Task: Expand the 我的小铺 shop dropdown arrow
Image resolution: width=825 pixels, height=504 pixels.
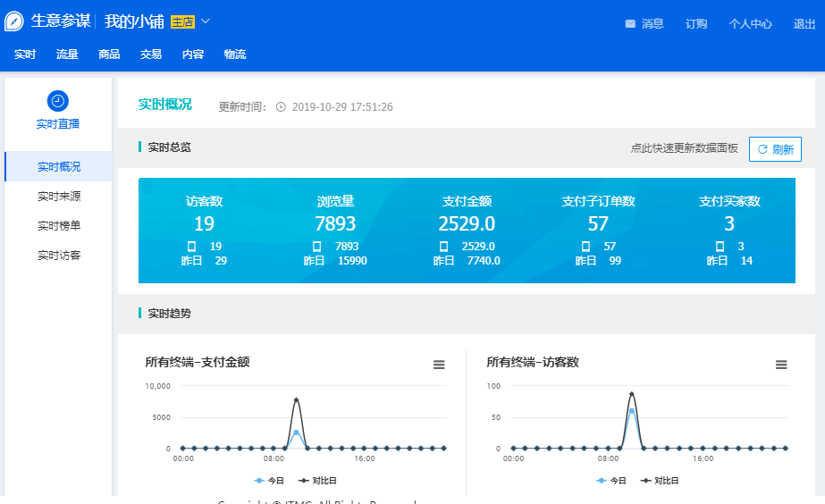Action: point(206,21)
